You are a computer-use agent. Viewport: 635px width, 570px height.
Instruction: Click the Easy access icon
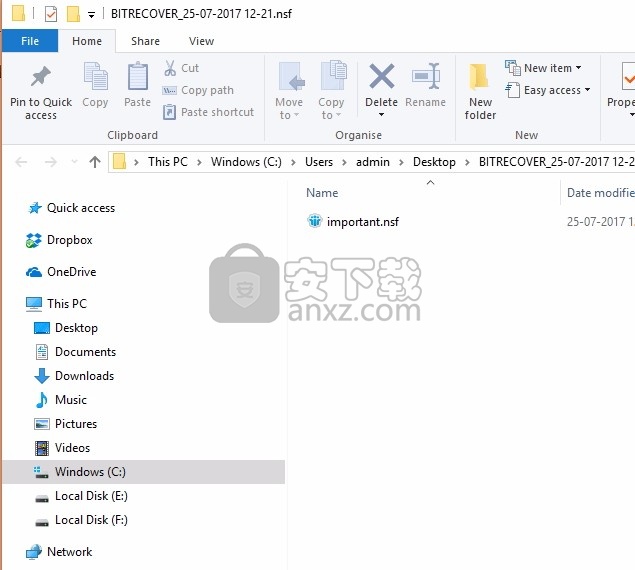(x=513, y=90)
